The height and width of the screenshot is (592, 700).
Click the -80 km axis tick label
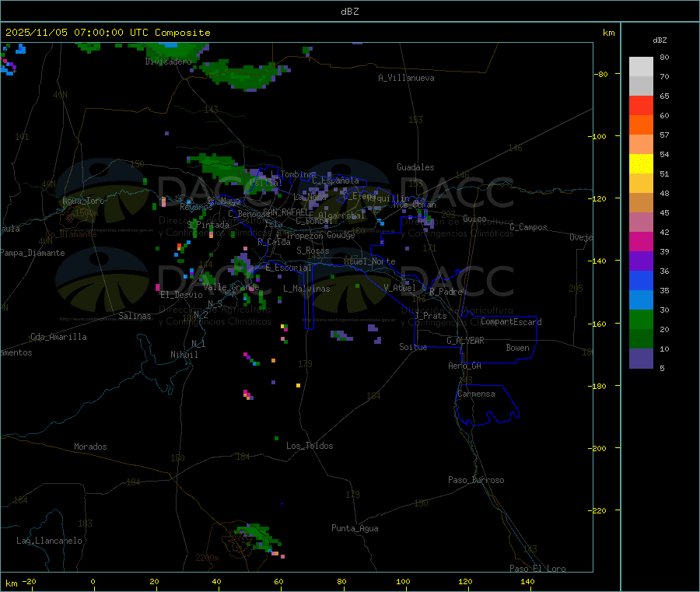pos(601,74)
